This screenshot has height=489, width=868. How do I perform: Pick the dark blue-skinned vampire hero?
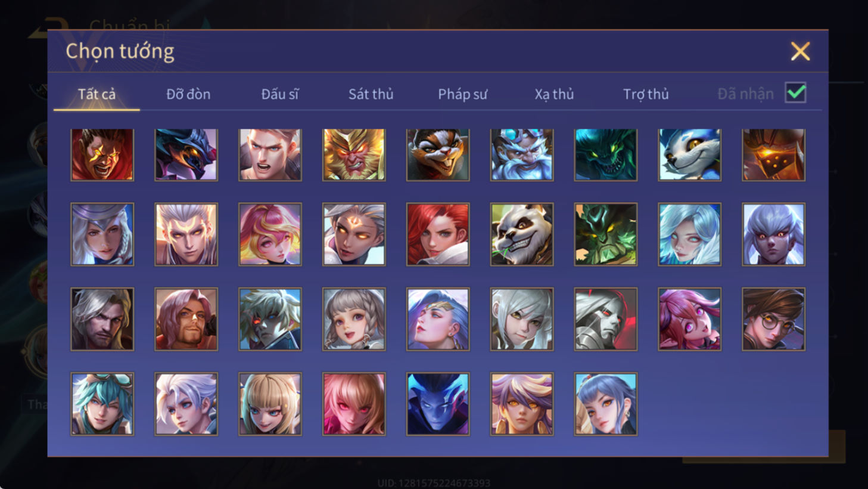pos(438,404)
